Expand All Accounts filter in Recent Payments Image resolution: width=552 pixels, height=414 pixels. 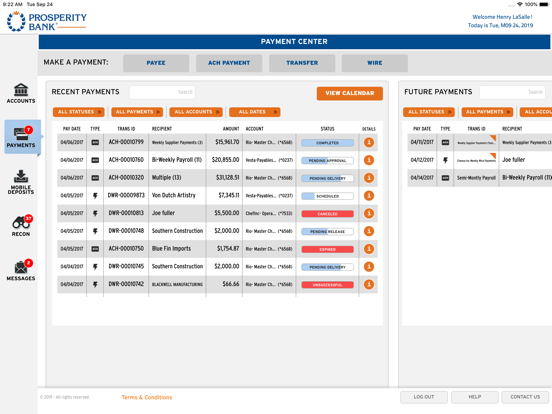[196, 112]
